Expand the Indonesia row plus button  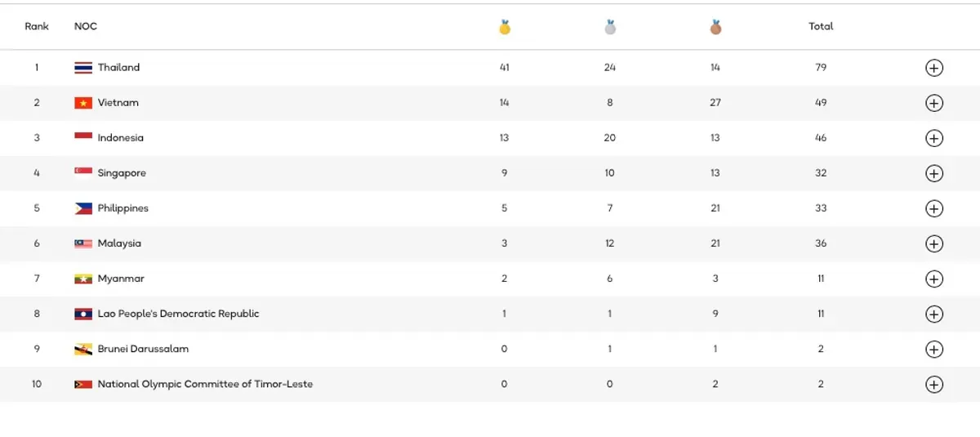[934, 138]
